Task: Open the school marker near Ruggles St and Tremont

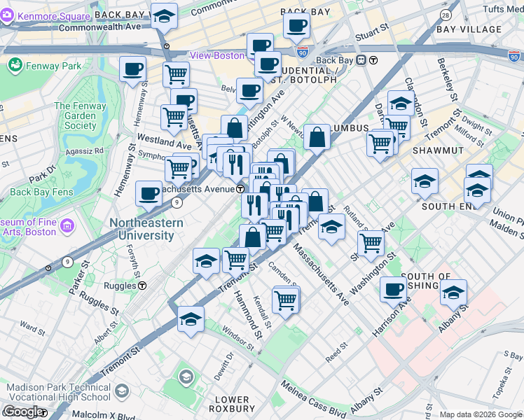Action: [x=191, y=319]
